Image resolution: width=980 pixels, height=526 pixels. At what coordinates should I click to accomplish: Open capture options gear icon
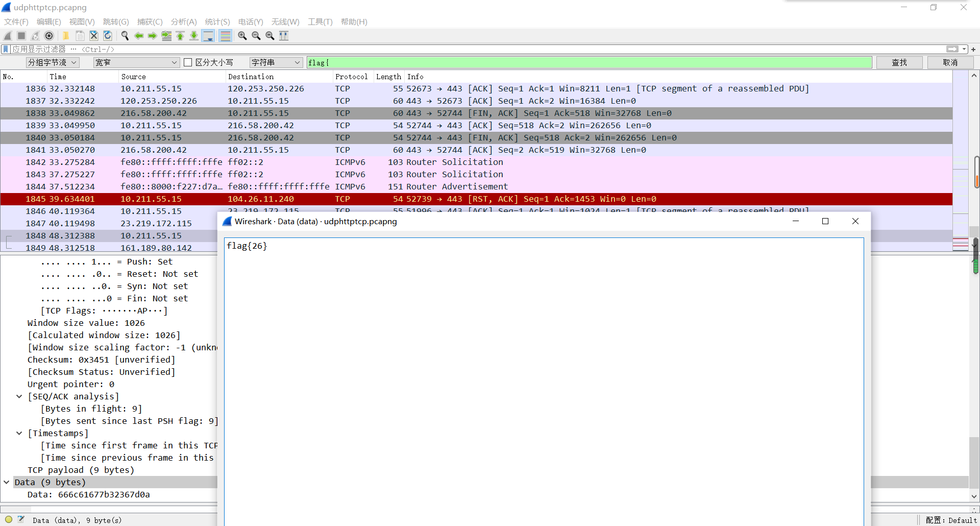pyautogui.click(x=49, y=36)
